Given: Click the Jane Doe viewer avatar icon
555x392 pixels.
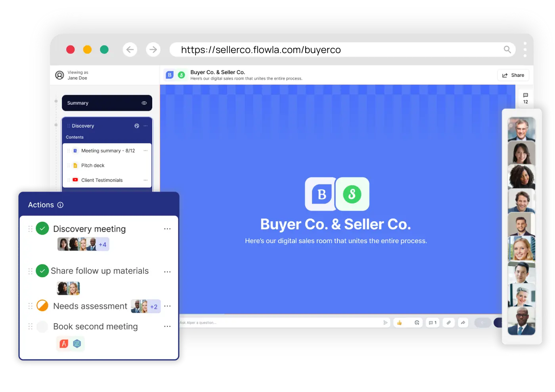Looking at the screenshot, I should 59,75.
